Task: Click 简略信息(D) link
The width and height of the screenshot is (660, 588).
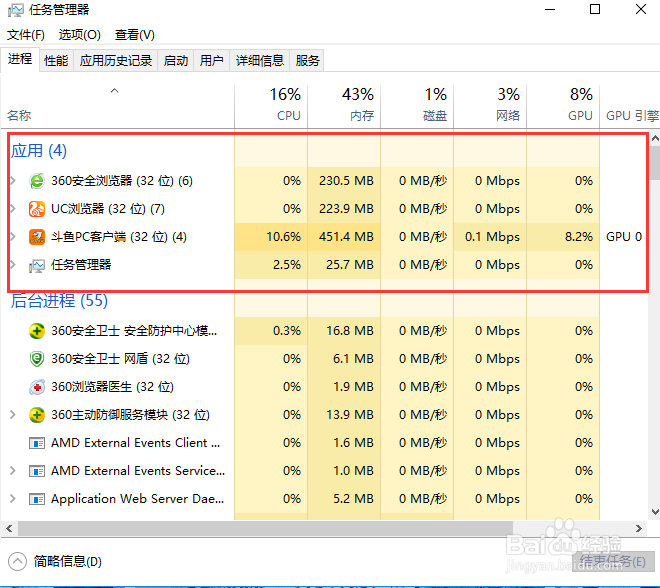Action: point(68,561)
